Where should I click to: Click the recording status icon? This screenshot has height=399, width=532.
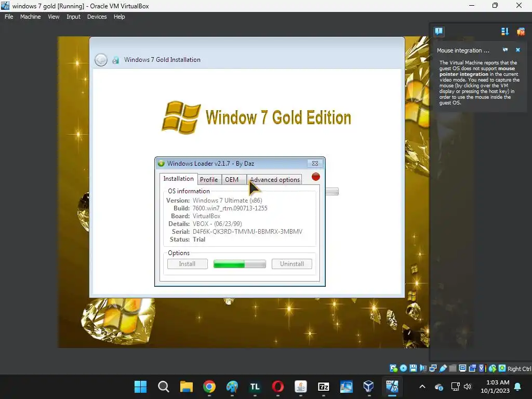472,368
